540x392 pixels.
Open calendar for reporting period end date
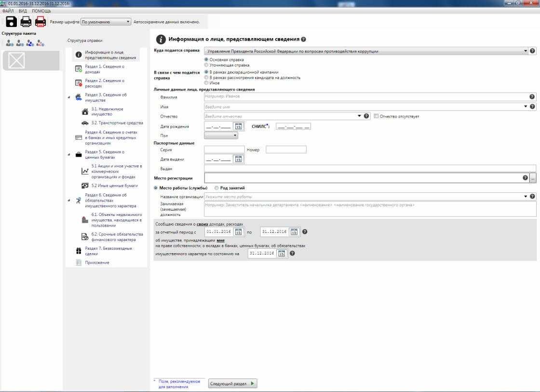coord(294,232)
